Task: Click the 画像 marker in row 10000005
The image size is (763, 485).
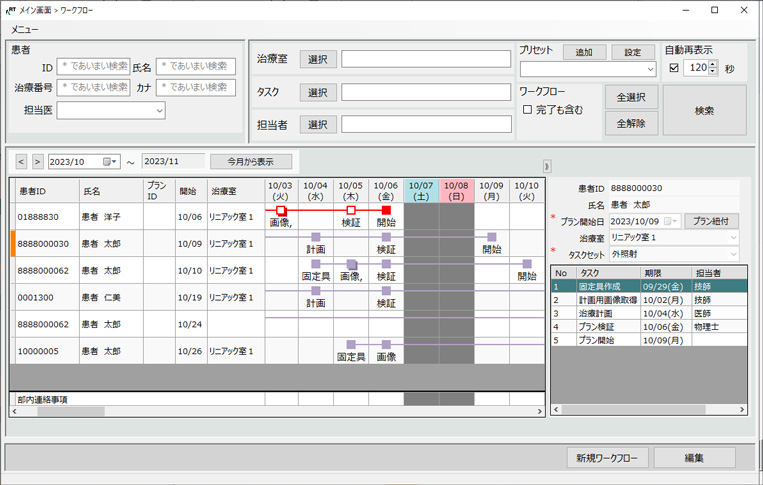Action: [386, 344]
